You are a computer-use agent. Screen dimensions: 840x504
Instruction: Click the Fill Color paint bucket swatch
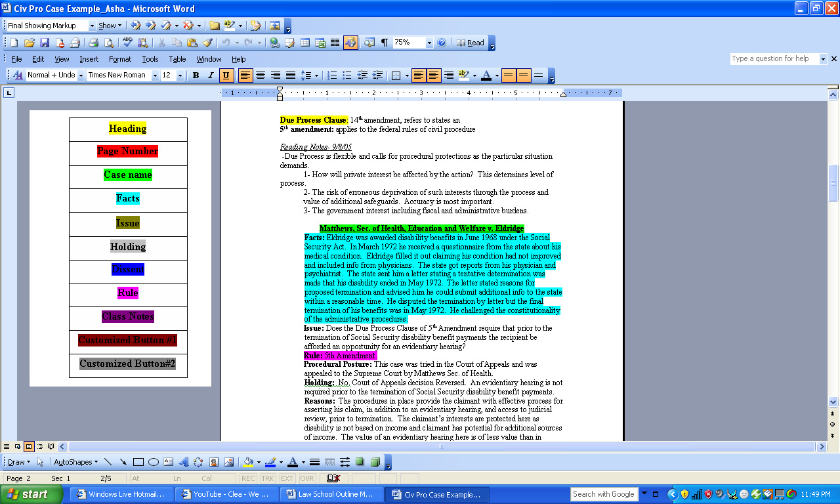248,462
